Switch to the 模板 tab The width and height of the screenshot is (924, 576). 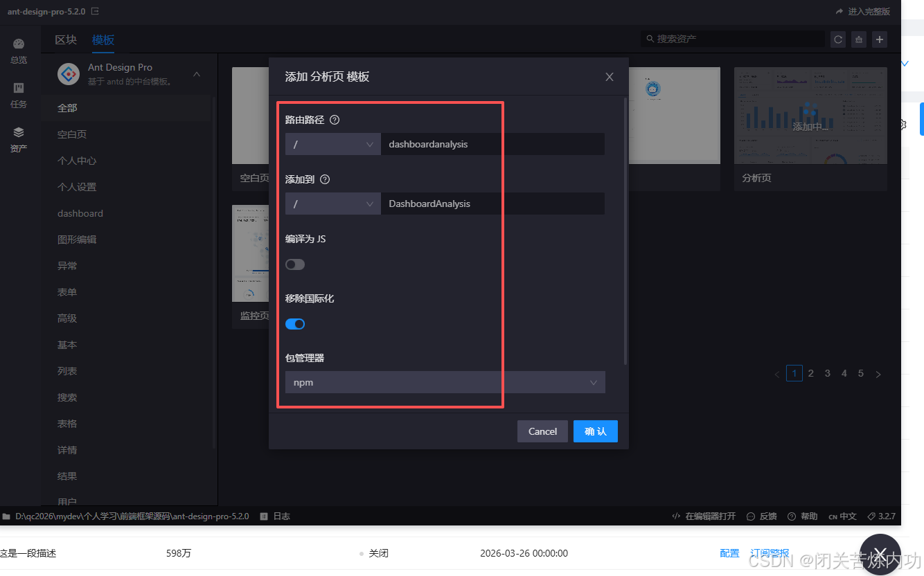point(103,39)
